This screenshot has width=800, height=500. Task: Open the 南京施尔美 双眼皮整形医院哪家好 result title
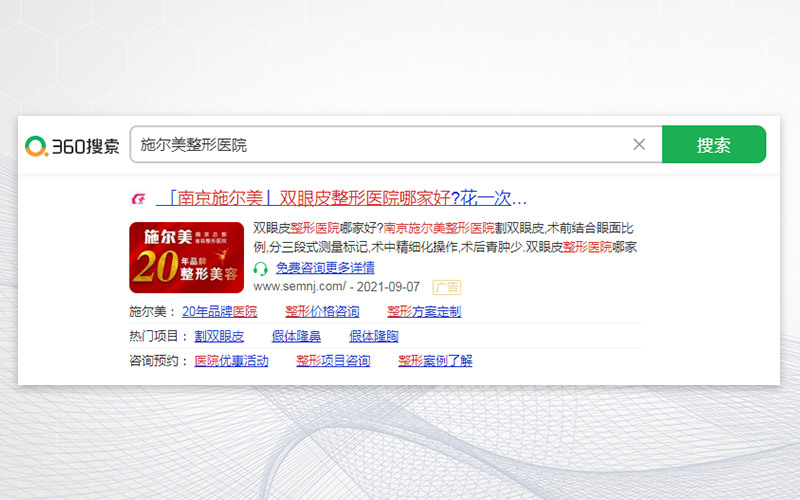coord(341,198)
